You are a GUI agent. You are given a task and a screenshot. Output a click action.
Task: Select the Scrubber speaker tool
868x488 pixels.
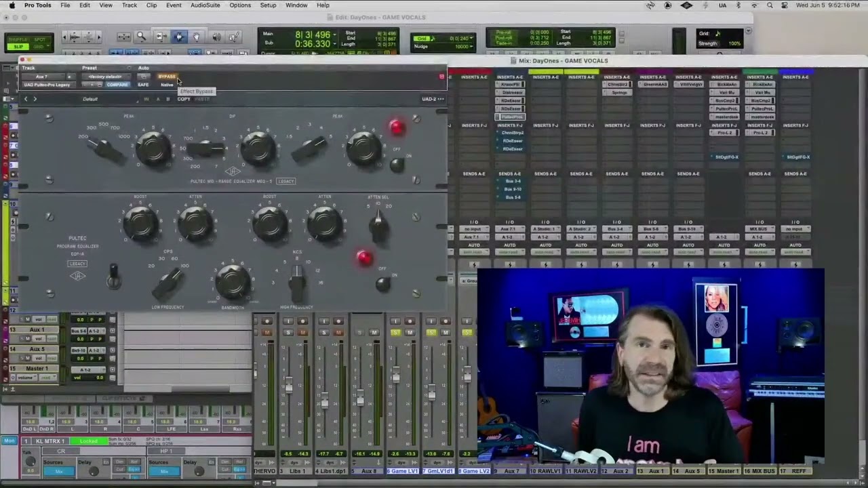click(216, 37)
